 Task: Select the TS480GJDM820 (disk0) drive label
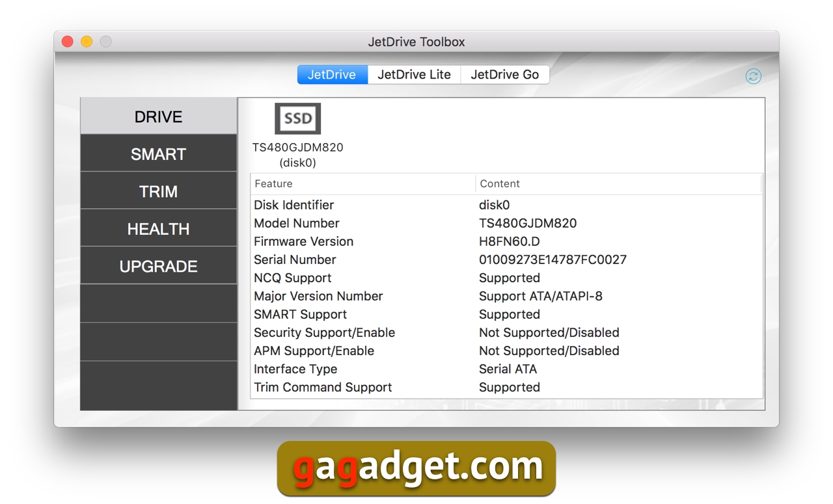(x=297, y=155)
